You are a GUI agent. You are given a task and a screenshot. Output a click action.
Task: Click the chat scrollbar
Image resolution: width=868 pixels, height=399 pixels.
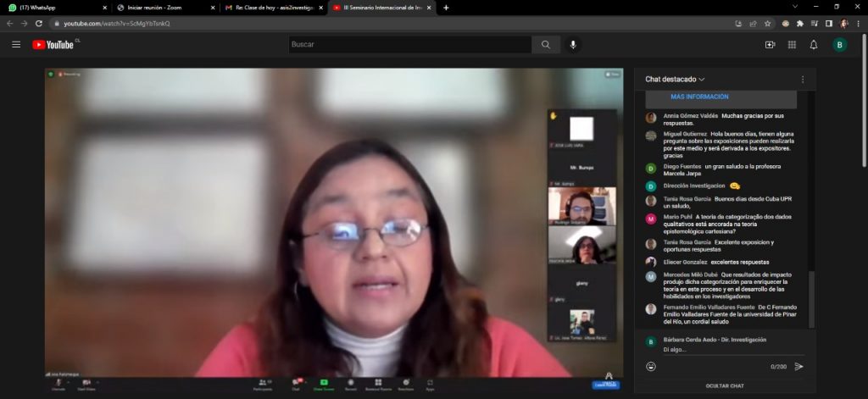811,296
